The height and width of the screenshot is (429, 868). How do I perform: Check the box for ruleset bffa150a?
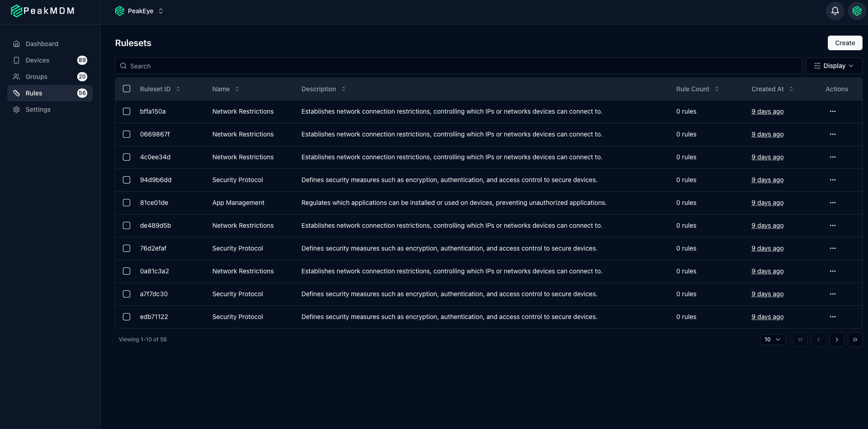[127, 111]
